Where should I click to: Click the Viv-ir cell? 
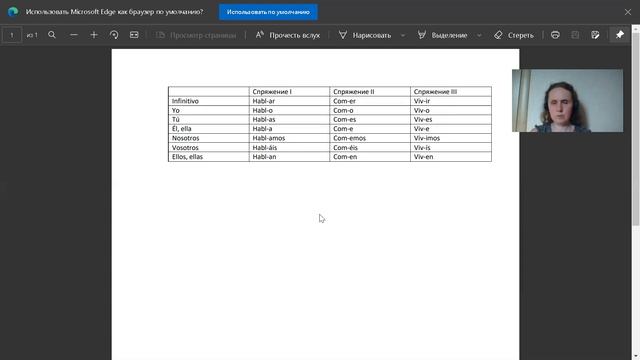click(x=451, y=101)
